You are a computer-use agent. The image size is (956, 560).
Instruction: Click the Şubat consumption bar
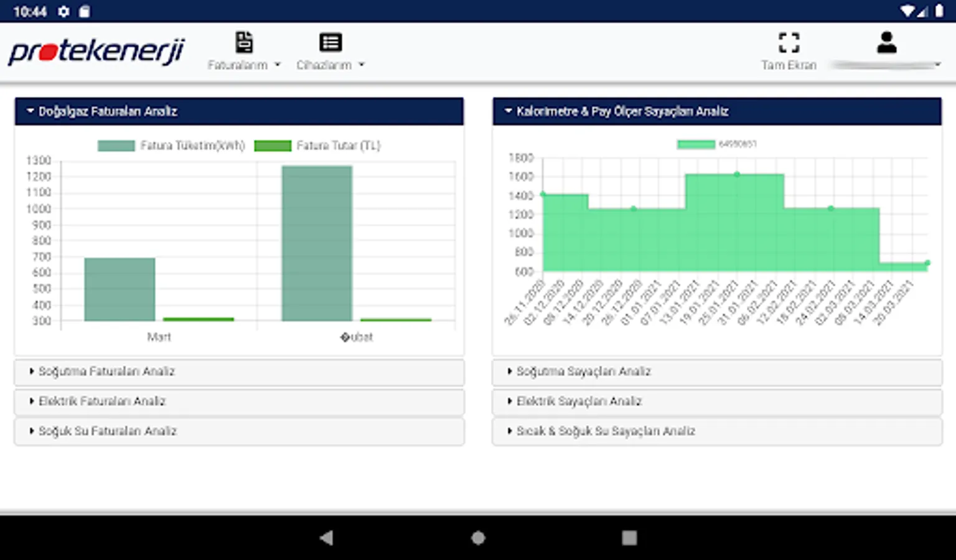click(x=317, y=243)
